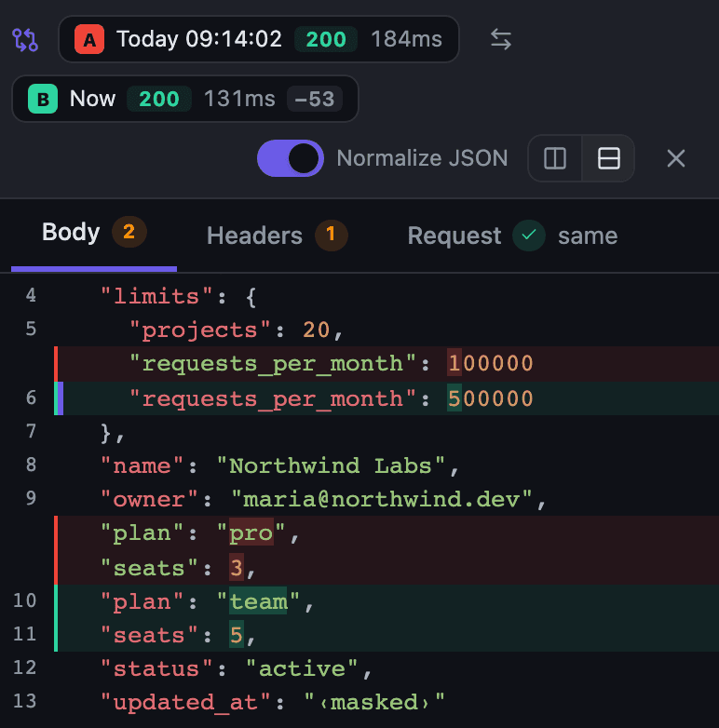Open the Request tab
The width and height of the screenshot is (719, 728).
tap(512, 236)
